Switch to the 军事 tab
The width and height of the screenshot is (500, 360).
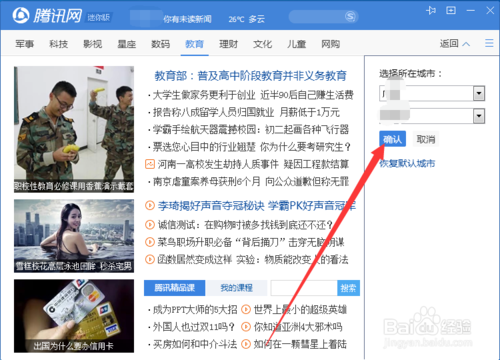coord(24,44)
